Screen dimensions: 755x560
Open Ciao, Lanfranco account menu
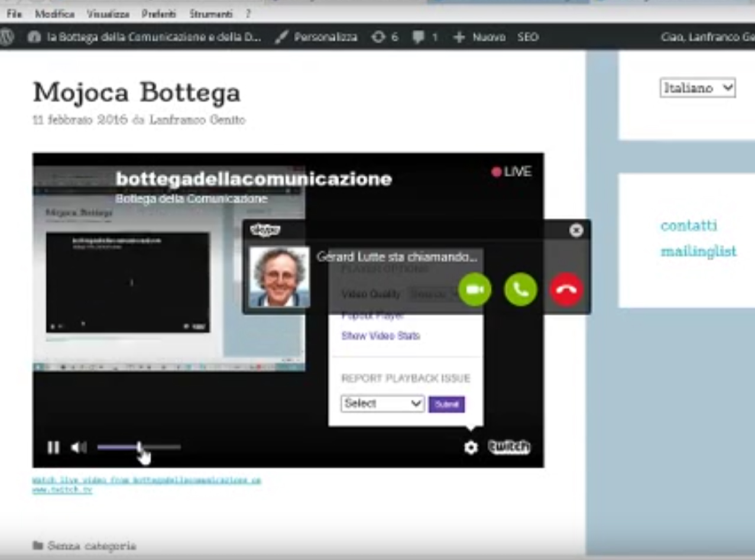point(708,37)
